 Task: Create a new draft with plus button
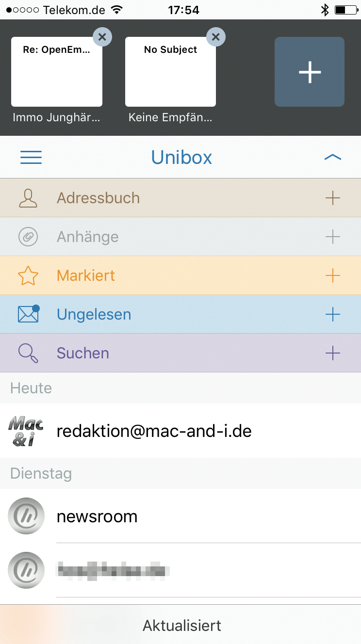pyautogui.click(x=310, y=72)
